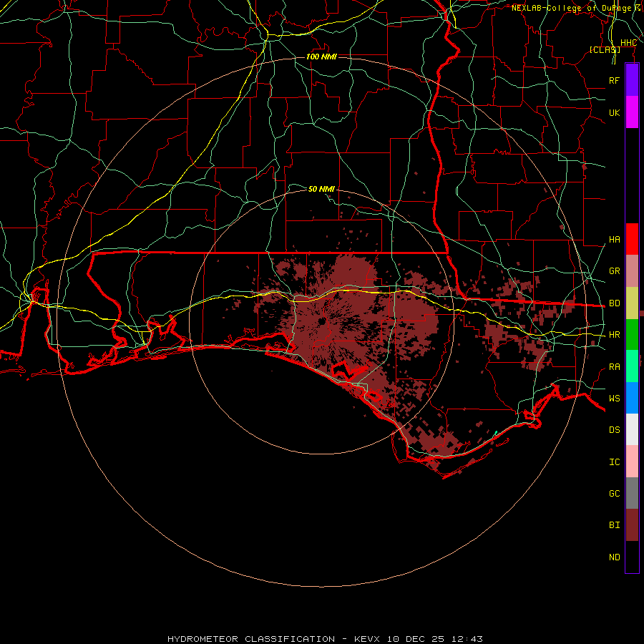Click the purple RF legend color swatch
Screen dimensions: 644x644
tap(632, 80)
